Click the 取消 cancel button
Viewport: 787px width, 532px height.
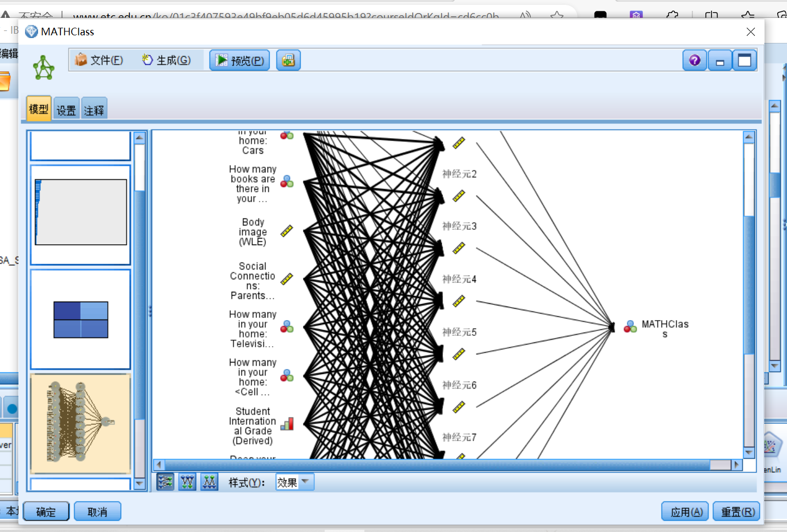97,511
